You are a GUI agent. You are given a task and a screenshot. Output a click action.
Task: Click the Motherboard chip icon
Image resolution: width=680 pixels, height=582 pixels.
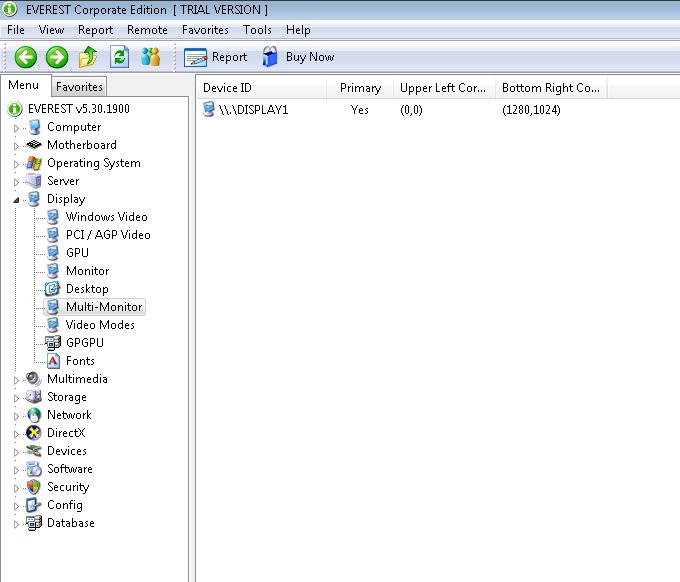[34, 145]
